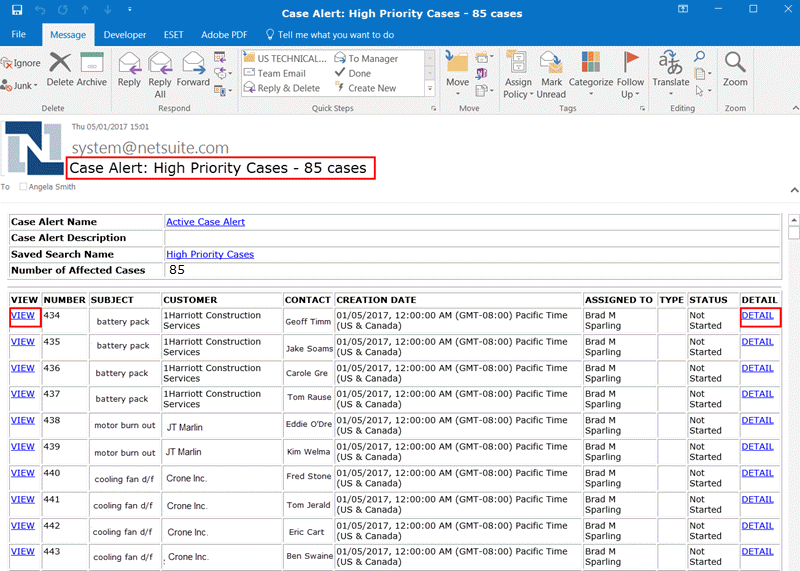Click VIEW link for case 441

point(23,499)
